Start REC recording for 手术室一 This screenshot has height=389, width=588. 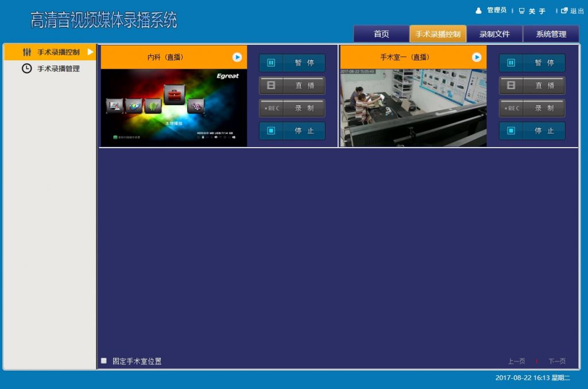[532, 108]
